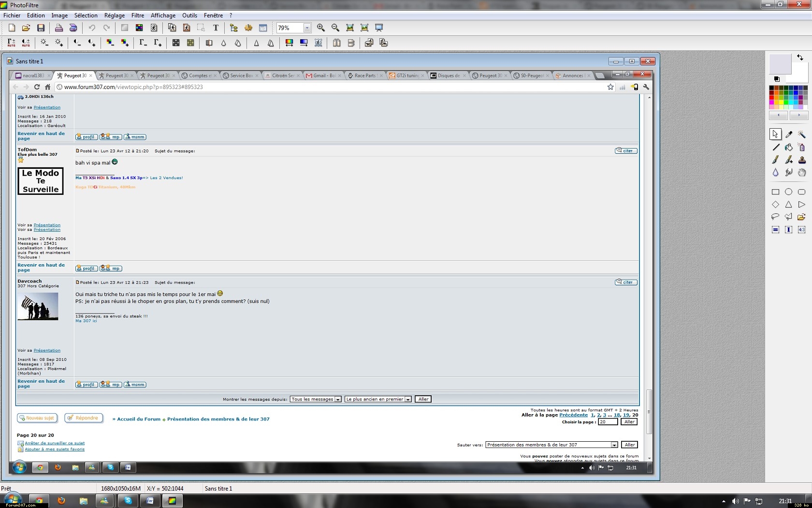
Task: Select the Spray can tool
Action: tap(802, 147)
